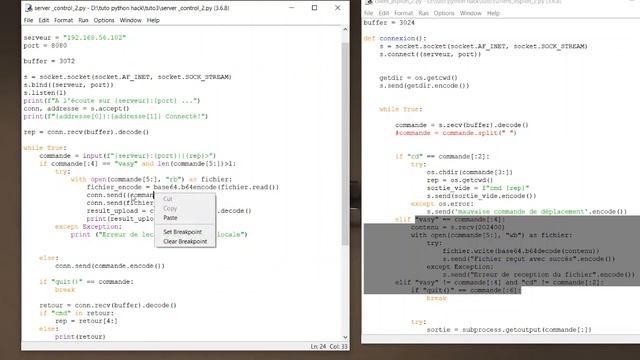Click the 'rep = conn.recv(buffer).decode()' line
This screenshot has width=640, height=360.
click(86, 132)
